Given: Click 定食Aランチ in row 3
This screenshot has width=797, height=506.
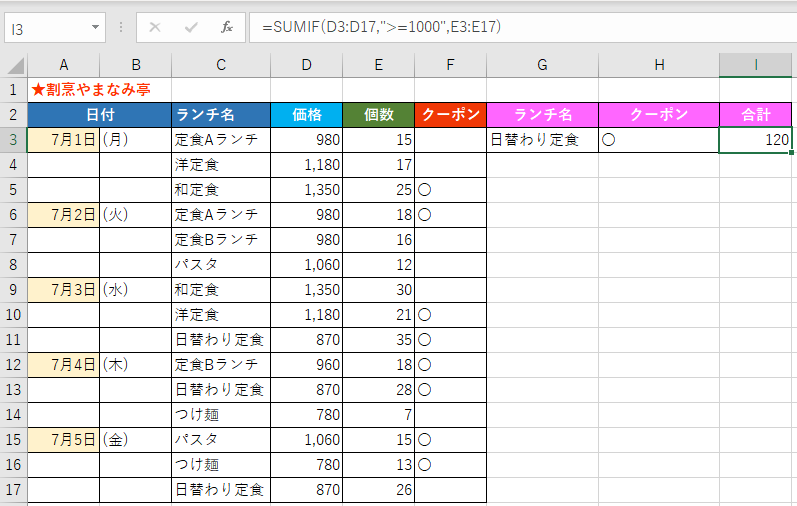Looking at the screenshot, I should (221, 140).
